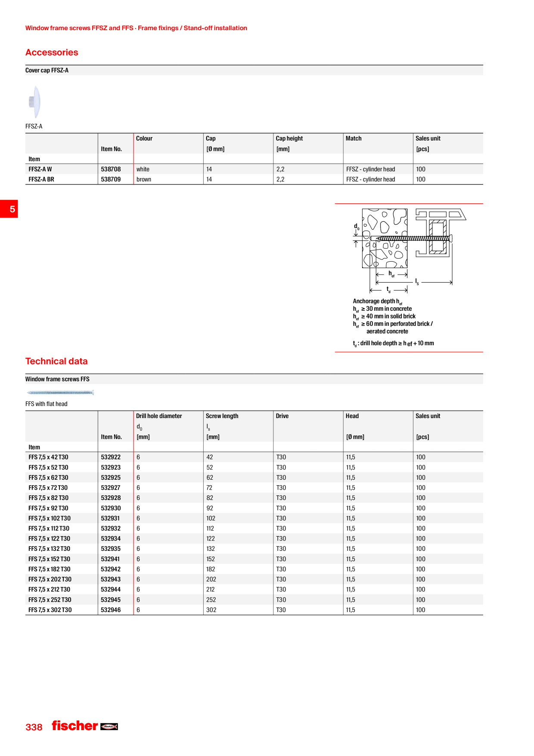Click the 'Cap height' column header
Image resolution: width=534 pixels, height=756 pixels.
click(x=289, y=138)
